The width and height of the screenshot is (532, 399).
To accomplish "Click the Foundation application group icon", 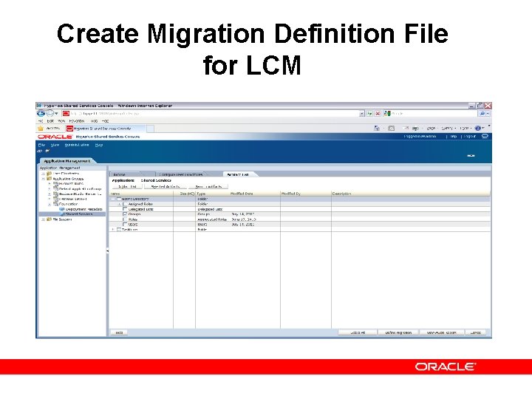I will [x=55, y=204].
